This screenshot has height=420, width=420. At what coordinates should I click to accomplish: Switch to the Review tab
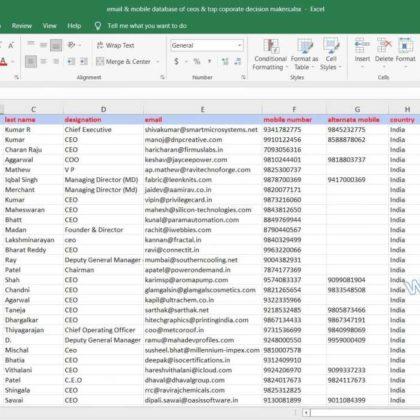(22, 26)
